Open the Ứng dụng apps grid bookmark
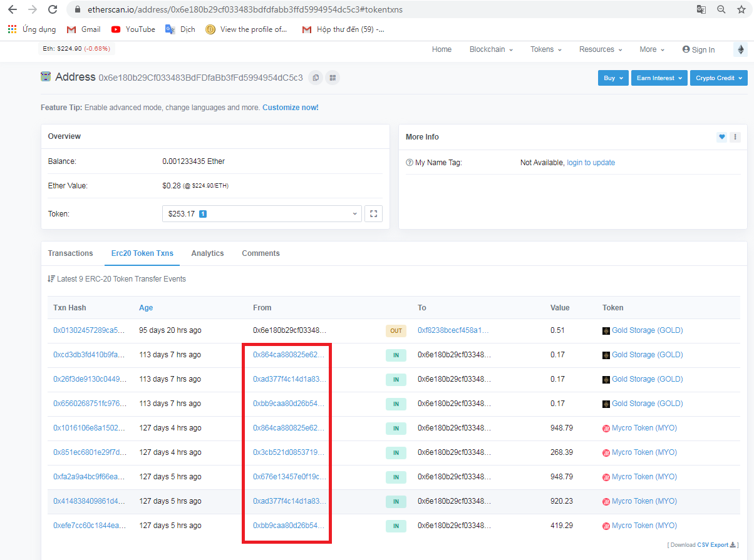The width and height of the screenshot is (754, 560). (32, 29)
